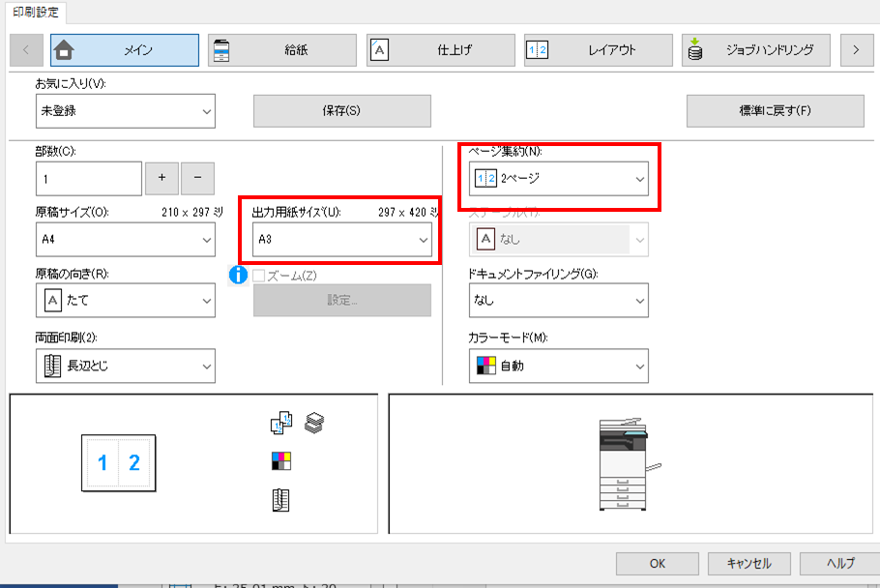
Task: Click the duplex binding icon in preview
Action: click(280, 500)
